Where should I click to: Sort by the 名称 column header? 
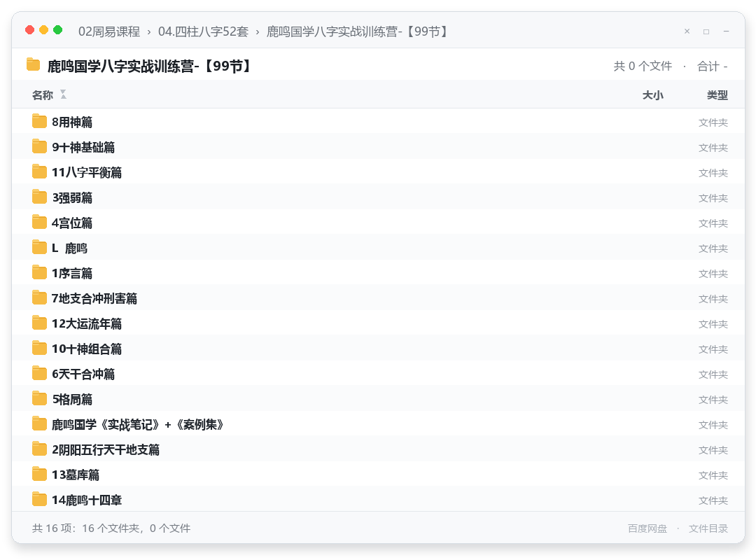pos(43,95)
